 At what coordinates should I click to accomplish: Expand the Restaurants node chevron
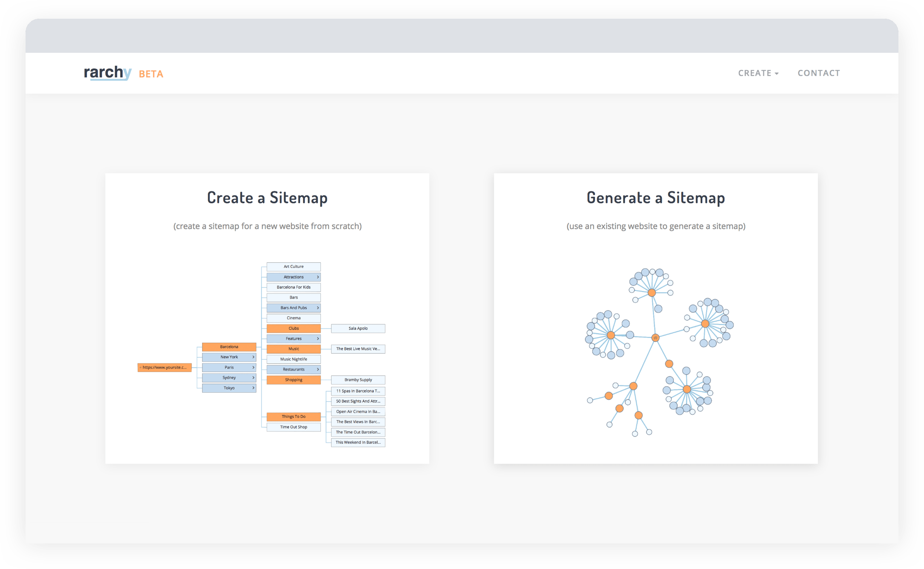pos(318,370)
